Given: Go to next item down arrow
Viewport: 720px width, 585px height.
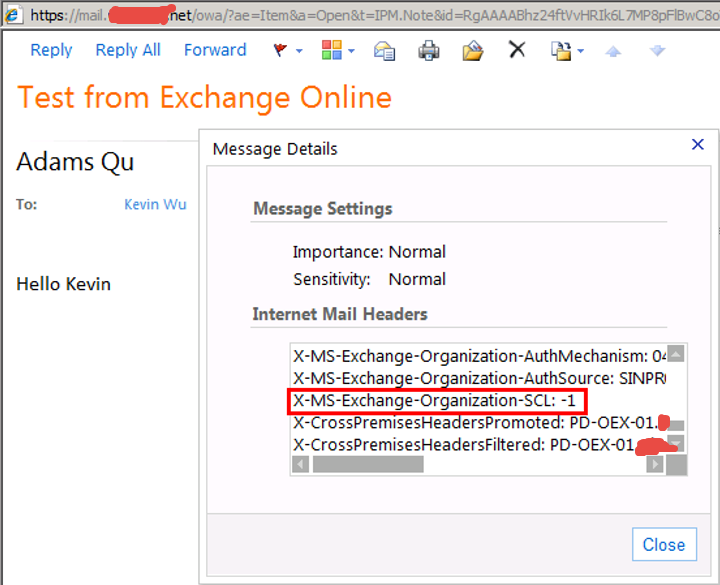Looking at the screenshot, I should click(x=657, y=50).
